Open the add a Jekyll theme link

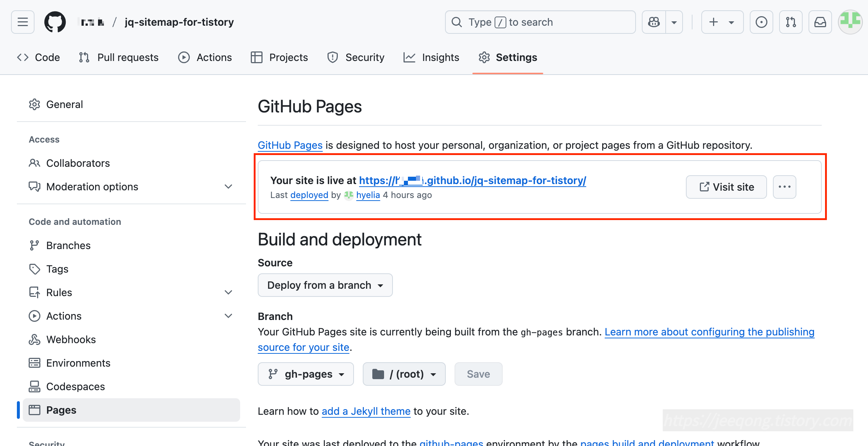366,411
